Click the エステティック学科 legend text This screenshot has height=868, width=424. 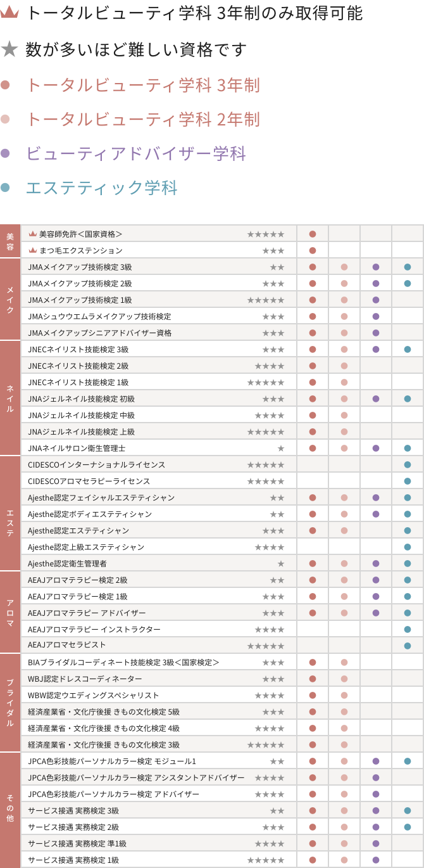(101, 188)
